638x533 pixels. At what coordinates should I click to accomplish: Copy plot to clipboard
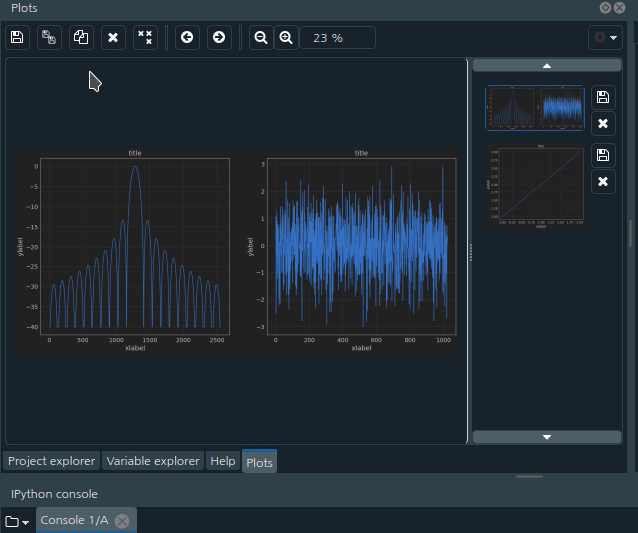[x=81, y=37]
